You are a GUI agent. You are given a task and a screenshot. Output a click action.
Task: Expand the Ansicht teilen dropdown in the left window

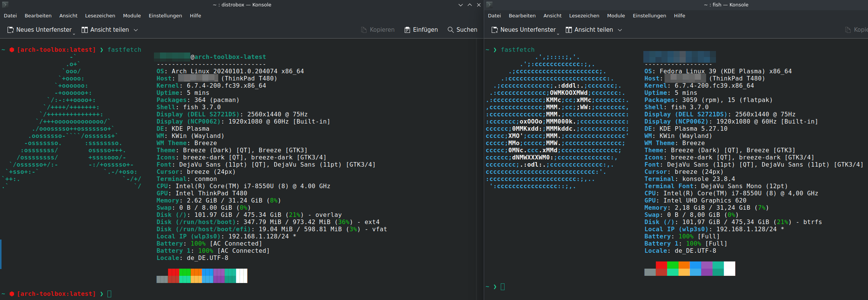click(x=136, y=30)
